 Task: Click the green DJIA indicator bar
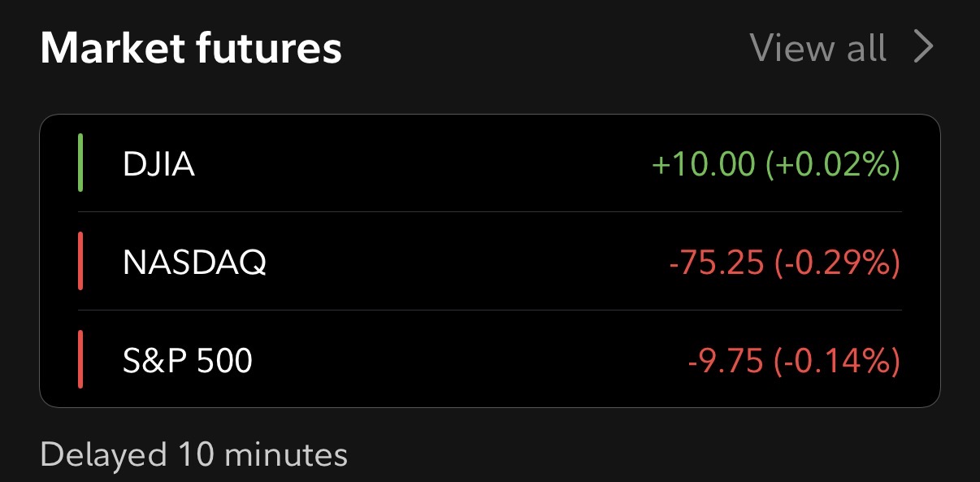coord(80,164)
